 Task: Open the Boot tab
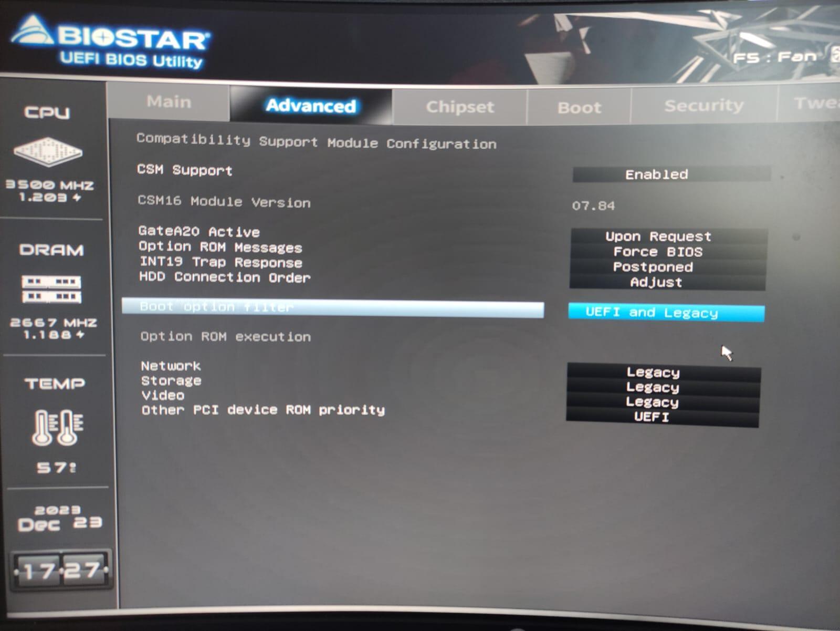[x=579, y=107]
